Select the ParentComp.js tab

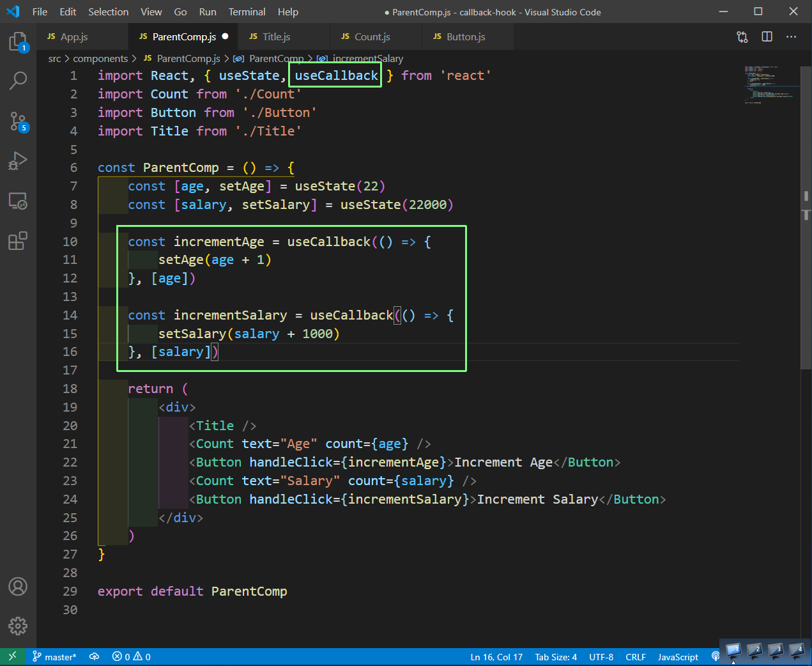[x=183, y=36]
